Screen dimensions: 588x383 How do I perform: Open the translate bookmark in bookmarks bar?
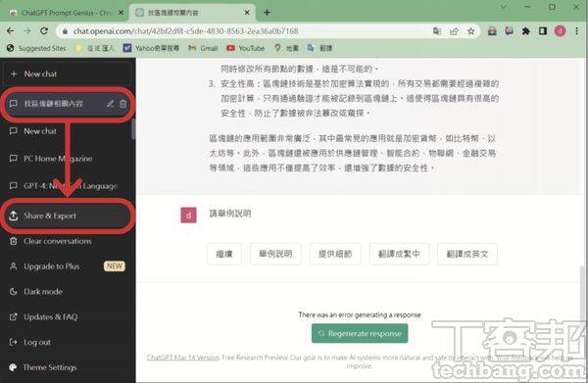point(319,48)
